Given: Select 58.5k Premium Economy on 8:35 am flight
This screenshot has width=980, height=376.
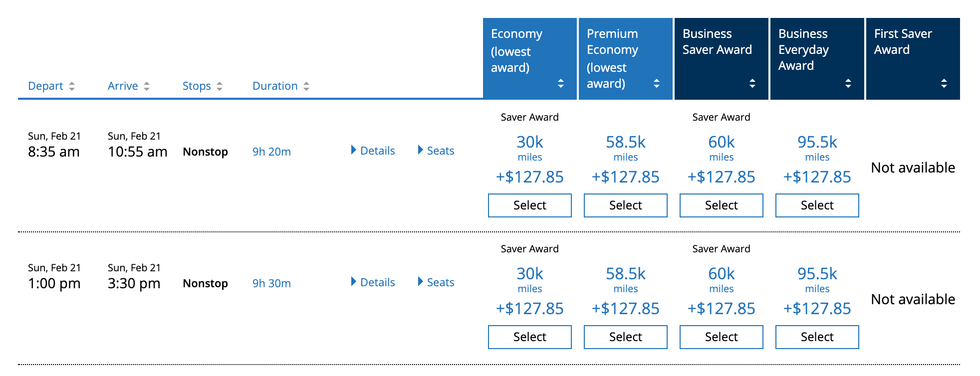Looking at the screenshot, I should [x=626, y=205].
